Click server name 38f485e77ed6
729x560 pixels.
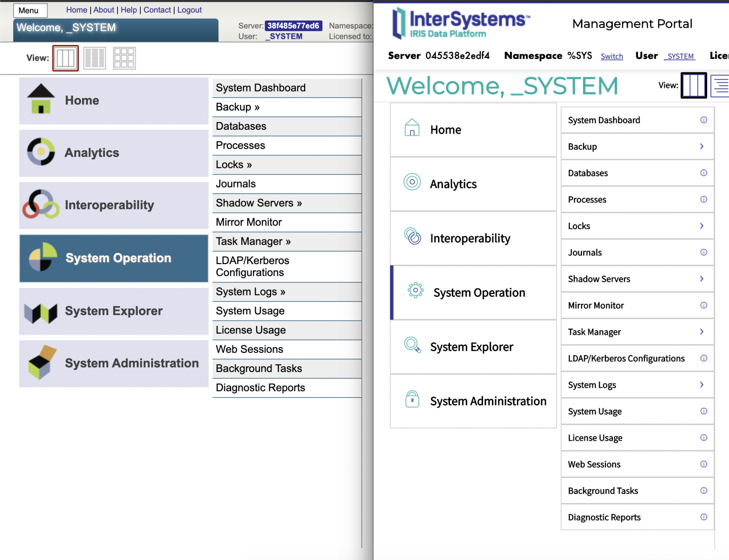(x=294, y=26)
